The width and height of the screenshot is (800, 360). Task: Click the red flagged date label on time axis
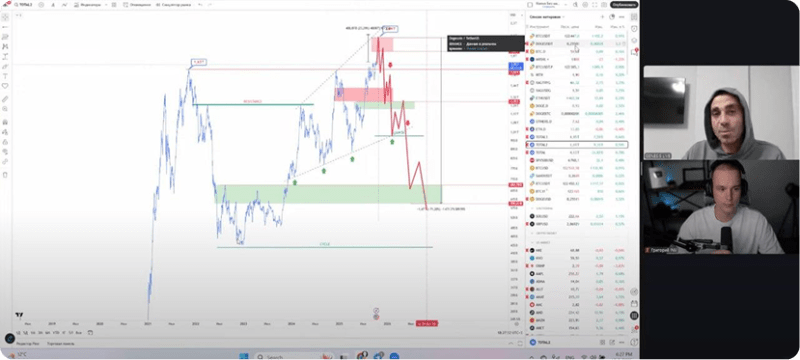click(427, 323)
